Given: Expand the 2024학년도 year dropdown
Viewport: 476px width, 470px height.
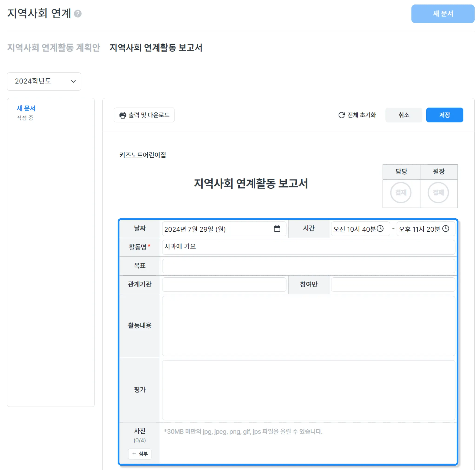Looking at the screenshot, I should 44,81.
